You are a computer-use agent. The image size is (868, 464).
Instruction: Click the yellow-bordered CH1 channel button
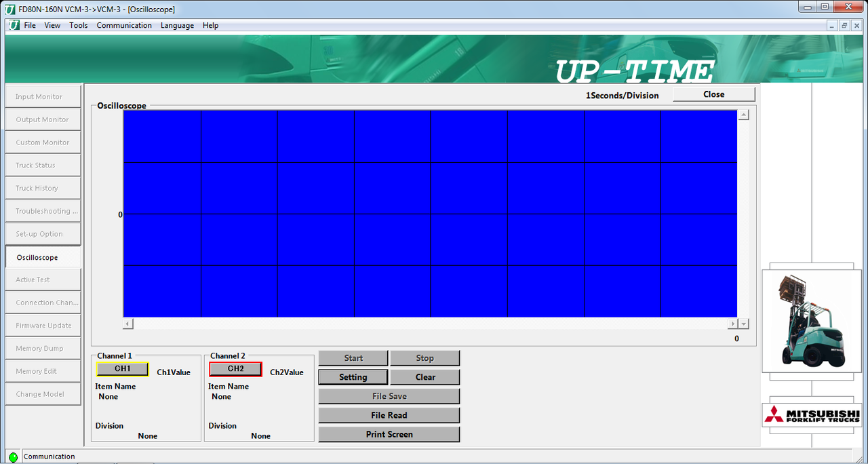point(122,368)
